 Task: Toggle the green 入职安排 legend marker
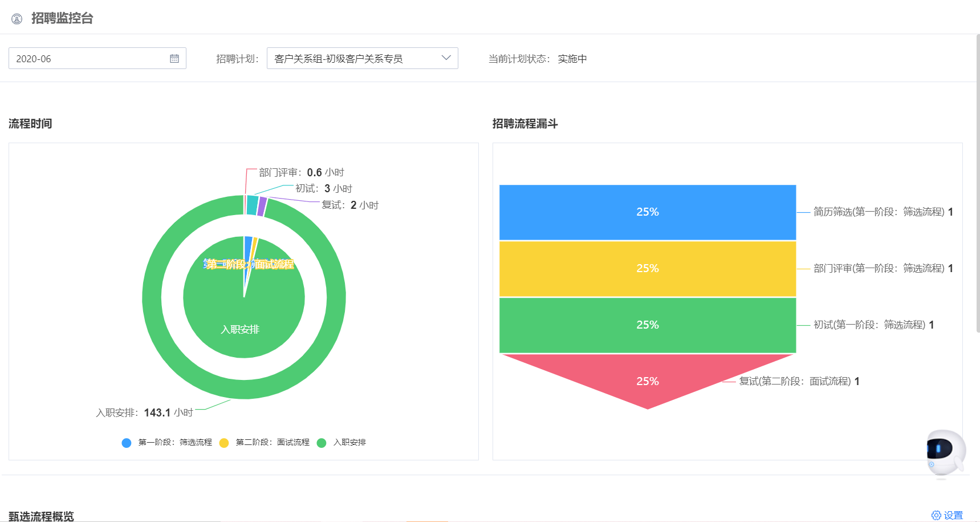(x=322, y=443)
